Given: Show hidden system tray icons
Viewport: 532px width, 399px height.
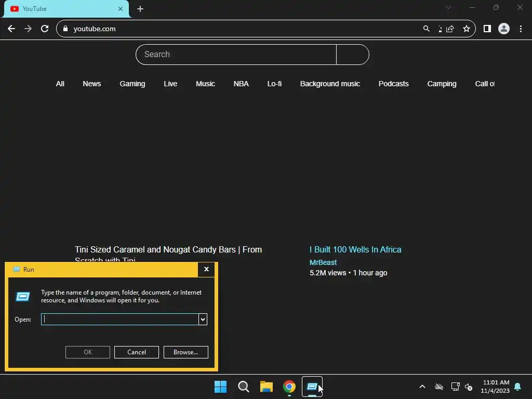Looking at the screenshot, I should click(x=422, y=387).
